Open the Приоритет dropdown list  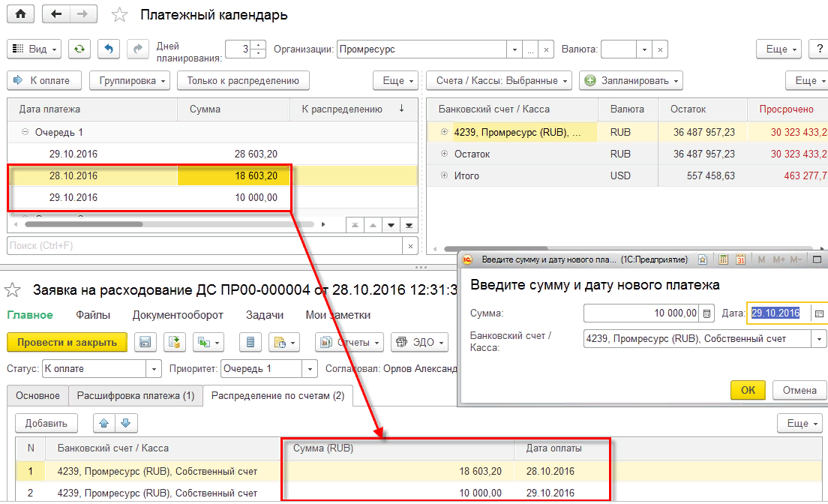click(x=310, y=369)
